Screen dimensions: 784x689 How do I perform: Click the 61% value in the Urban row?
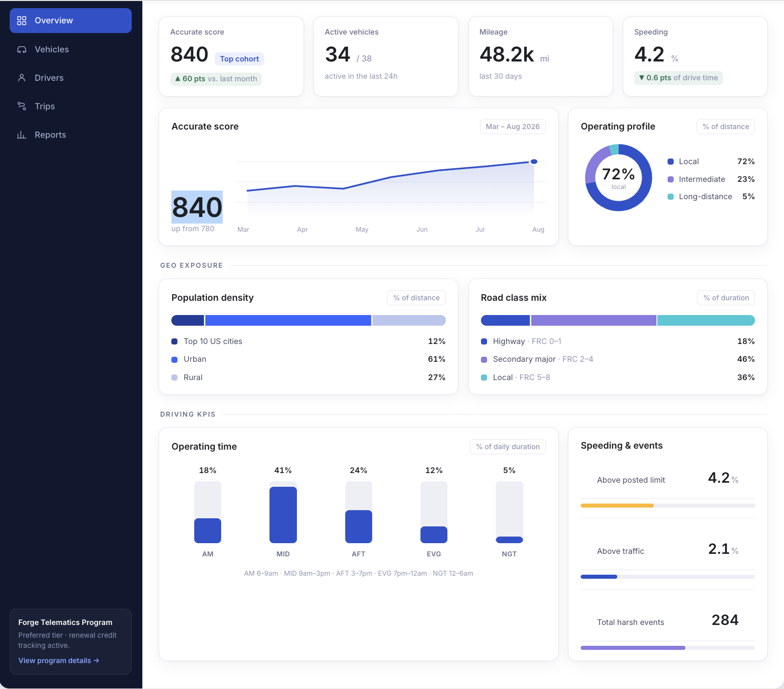tap(437, 359)
